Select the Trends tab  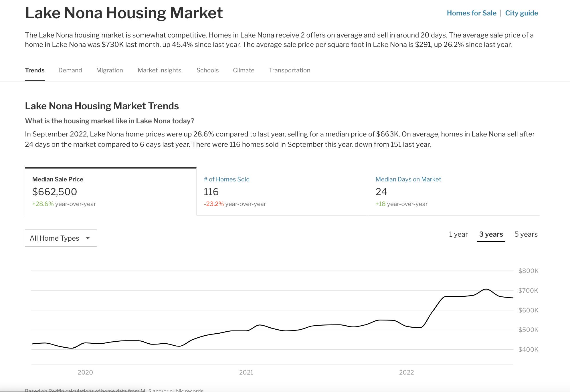coord(35,70)
